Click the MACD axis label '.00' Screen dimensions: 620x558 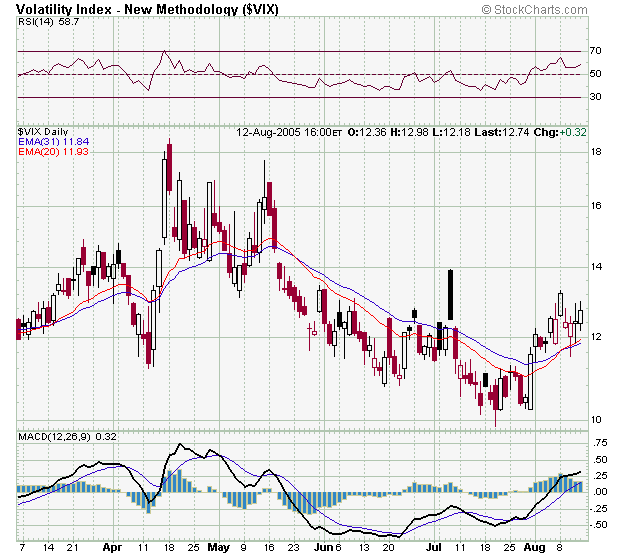click(x=600, y=492)
